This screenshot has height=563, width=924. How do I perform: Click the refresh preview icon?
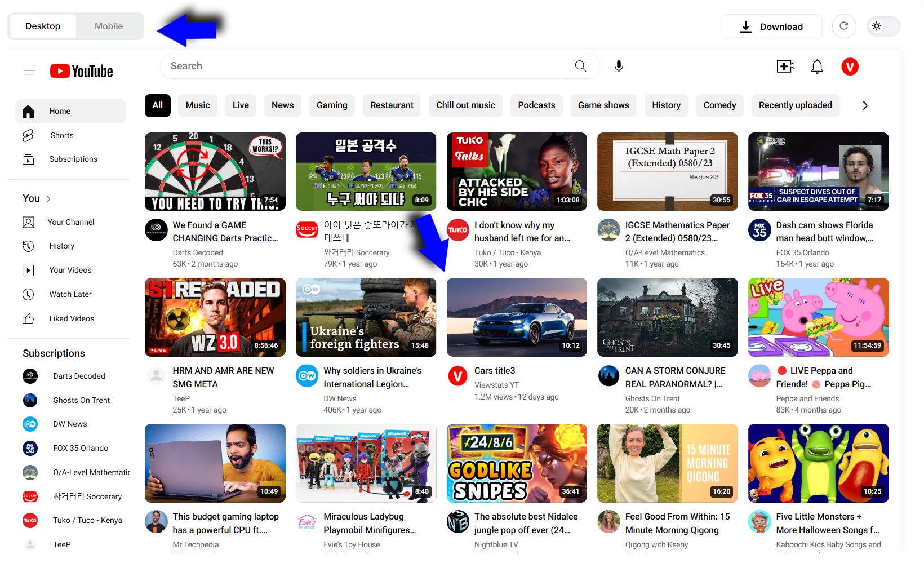[844, 26]
